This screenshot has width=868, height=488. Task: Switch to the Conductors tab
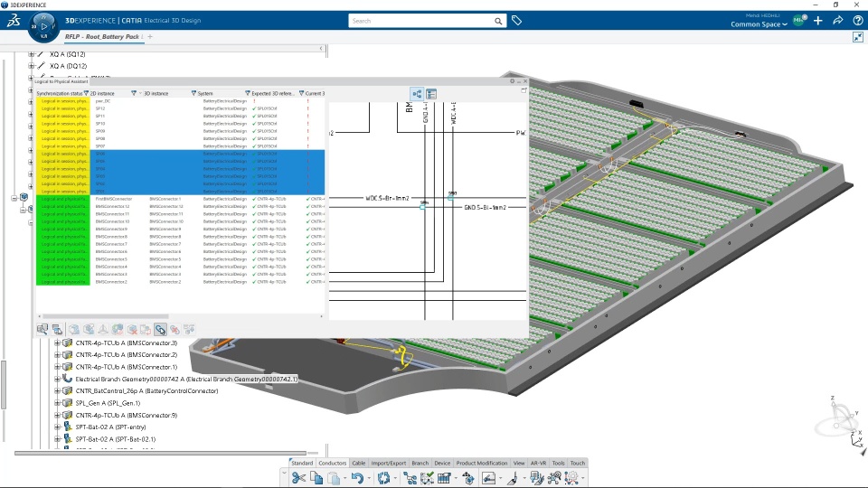[332, 463]
